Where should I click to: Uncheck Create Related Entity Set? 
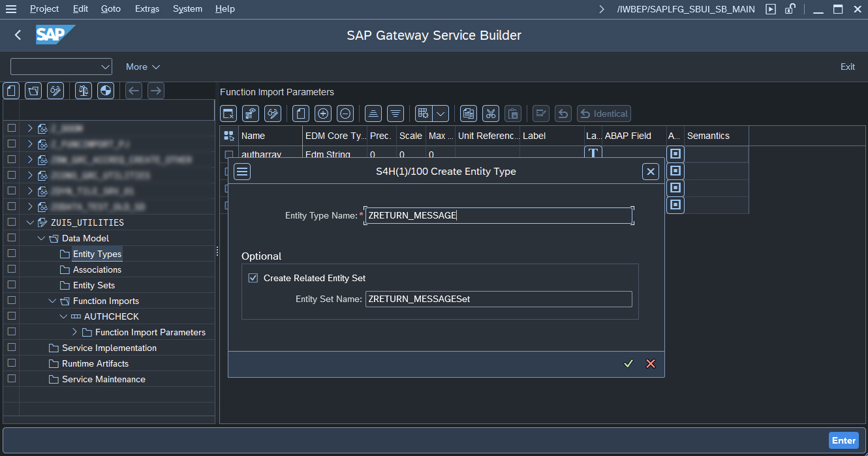pos(253,278)
